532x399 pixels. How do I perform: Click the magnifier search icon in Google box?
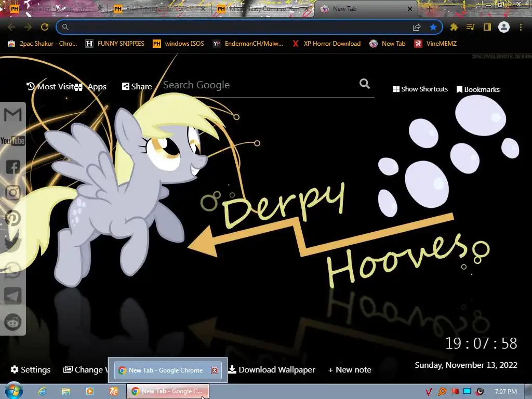pos(365,84)
